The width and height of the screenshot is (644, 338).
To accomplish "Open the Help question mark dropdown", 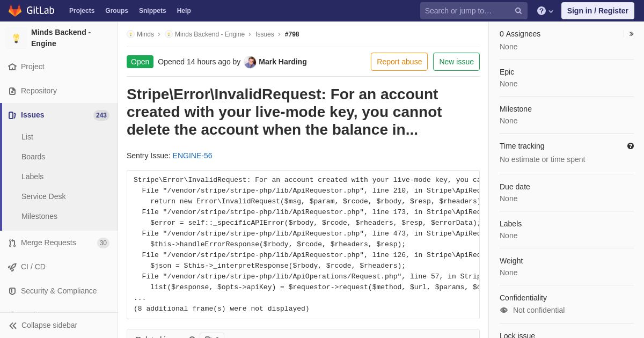I will coord(545,11).
